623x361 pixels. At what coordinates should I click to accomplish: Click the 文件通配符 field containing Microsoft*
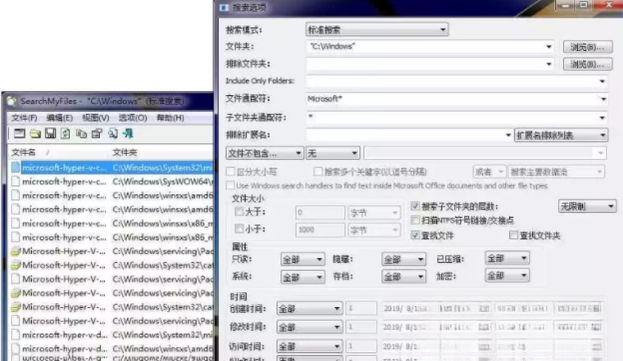pos(456,99)
